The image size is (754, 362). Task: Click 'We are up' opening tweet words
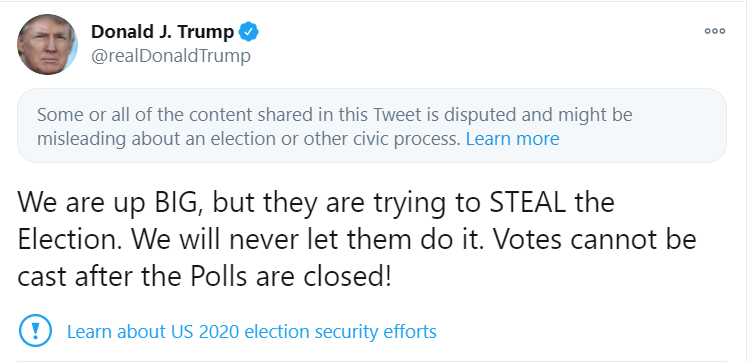coord(81,203)
